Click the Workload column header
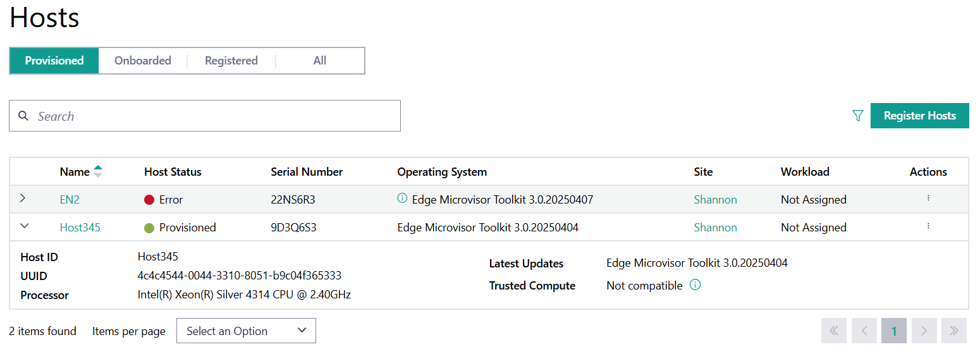The width and height of the screenshot is (980, 354). 805,172
